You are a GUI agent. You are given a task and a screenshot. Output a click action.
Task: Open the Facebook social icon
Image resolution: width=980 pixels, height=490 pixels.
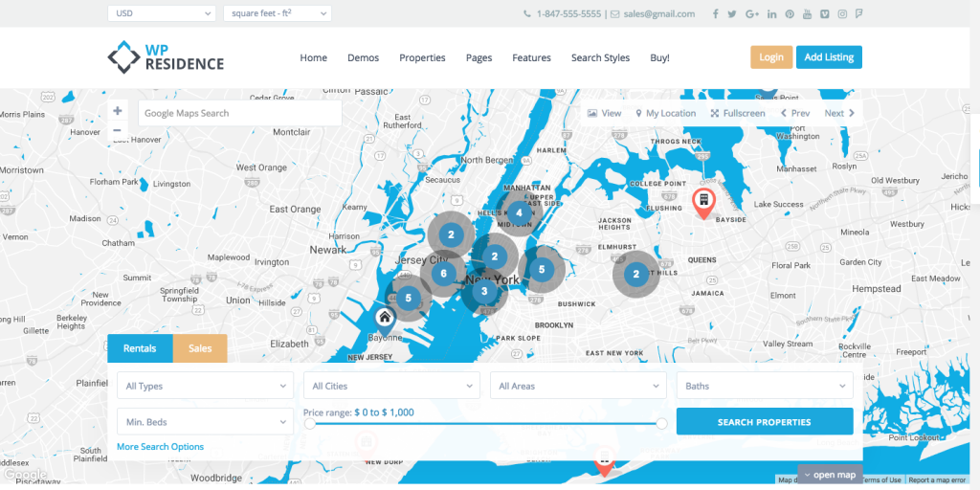715,13
